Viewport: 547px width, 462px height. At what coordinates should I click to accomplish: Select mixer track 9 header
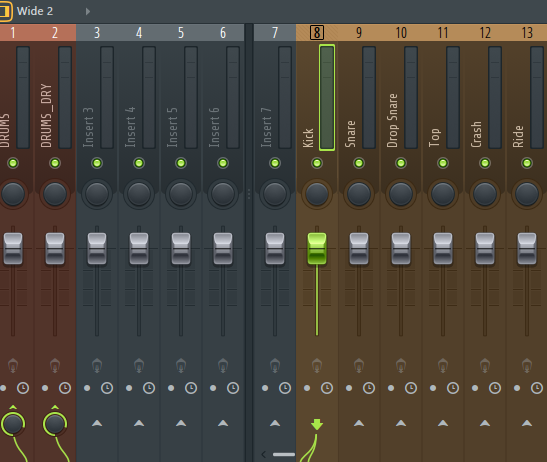[x=359, y=33]
